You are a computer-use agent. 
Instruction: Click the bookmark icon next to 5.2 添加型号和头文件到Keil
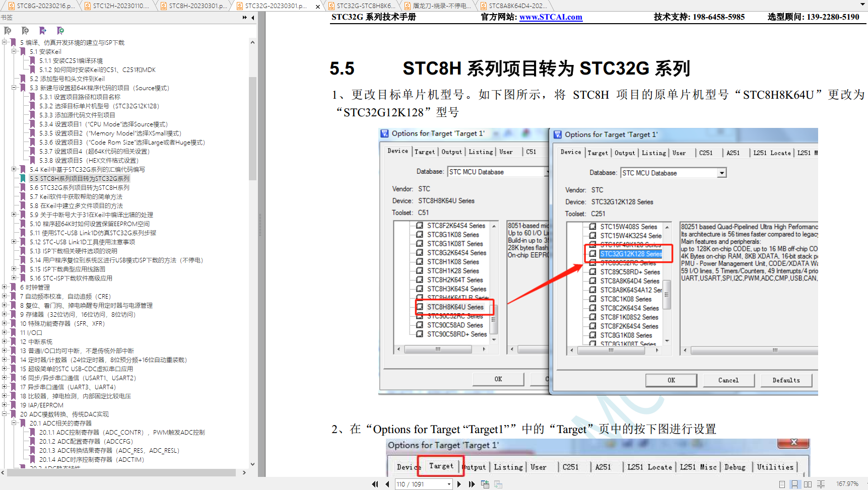tap(23, 79)
